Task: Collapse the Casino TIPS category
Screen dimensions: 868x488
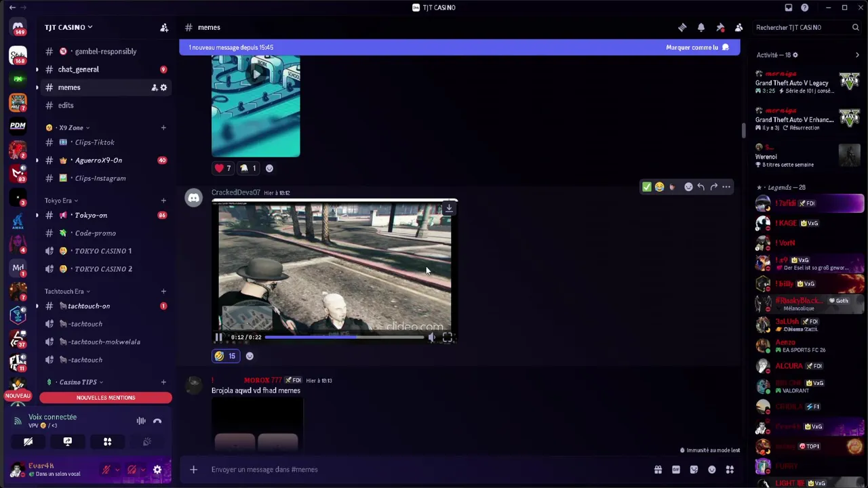Action: point(75,382)
